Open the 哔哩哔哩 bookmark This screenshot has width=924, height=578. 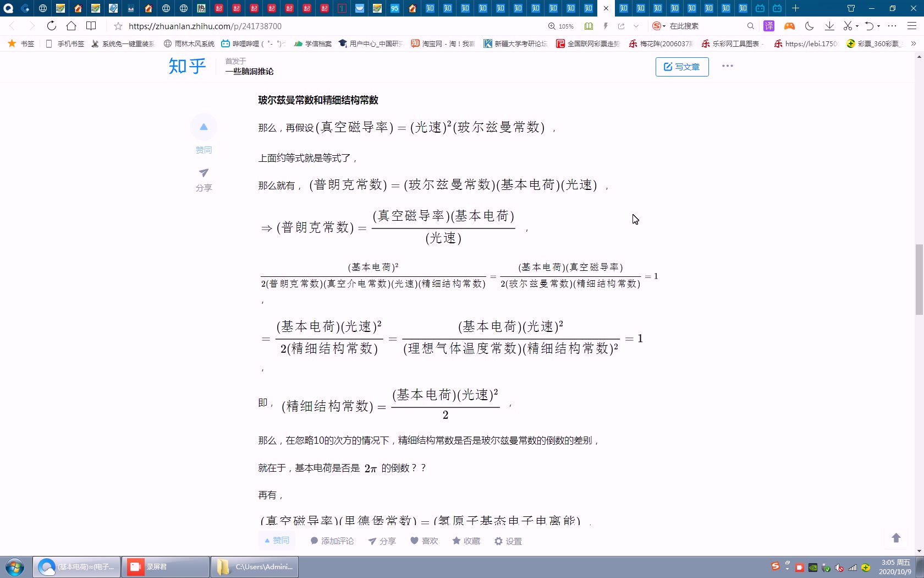pyautogui.click(x=253, y=43)
